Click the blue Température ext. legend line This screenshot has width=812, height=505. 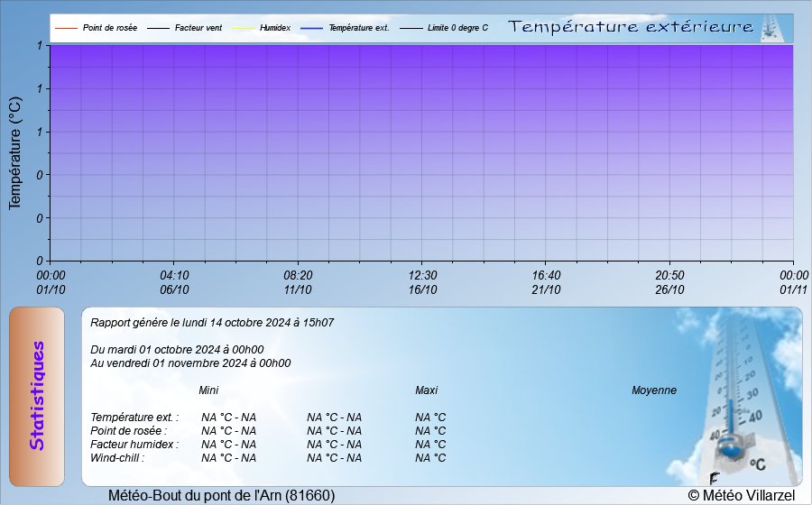[x=312, y=28]
